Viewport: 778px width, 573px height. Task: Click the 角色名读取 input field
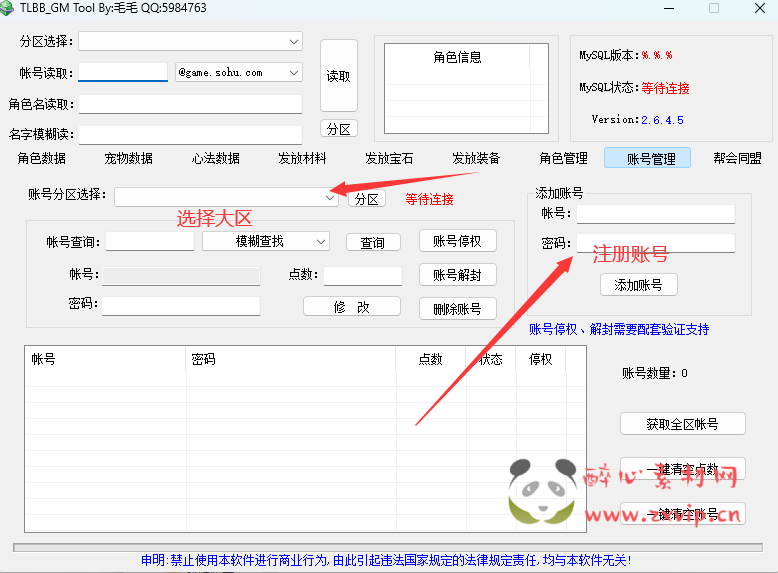[x=191, y=104]
